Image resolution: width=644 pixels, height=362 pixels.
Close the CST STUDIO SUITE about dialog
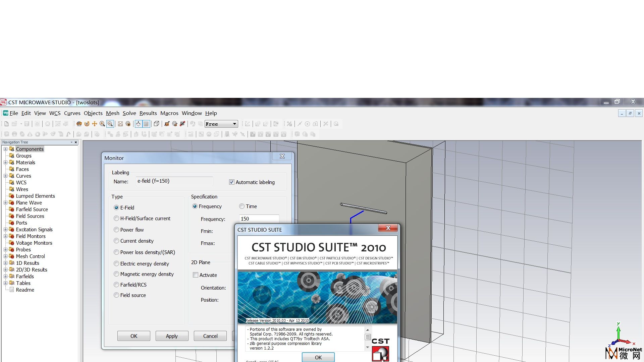click(388, 228)
